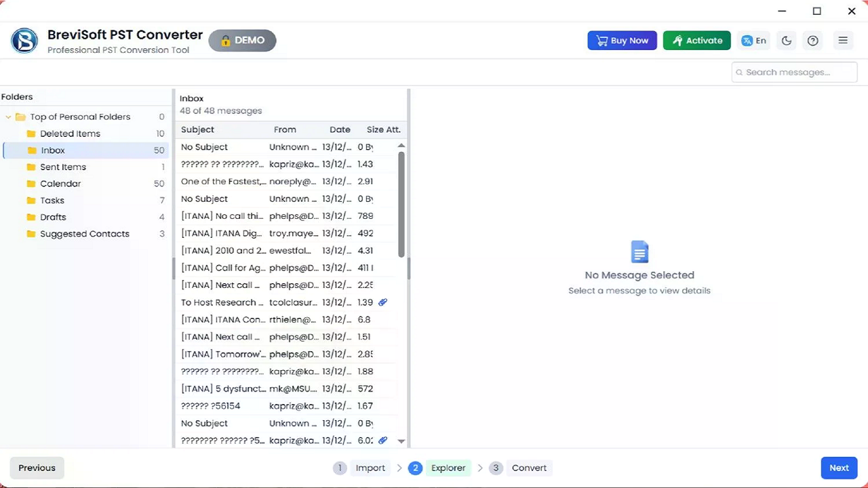Click the Activate button
Image resolution: width=868 pixels, height=488 pixels.
[x=697, y=41]
